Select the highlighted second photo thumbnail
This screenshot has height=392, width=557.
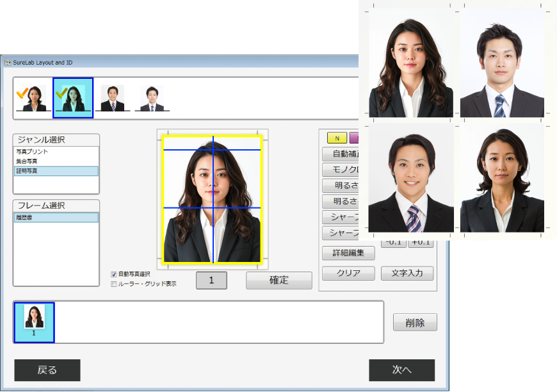73,98
